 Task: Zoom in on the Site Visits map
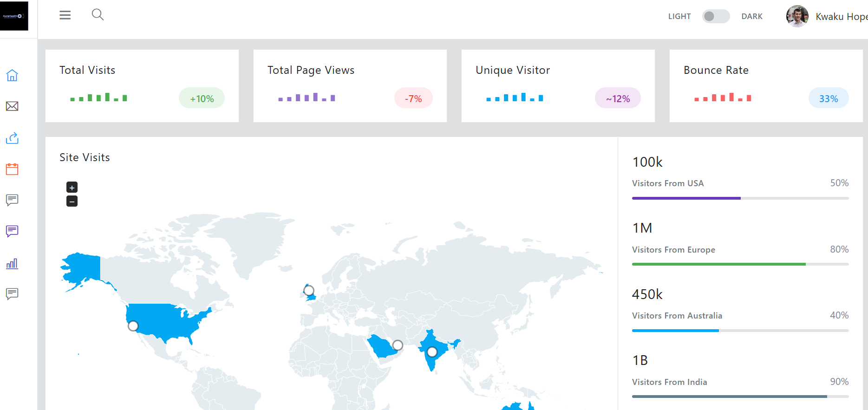click(72, 187)
